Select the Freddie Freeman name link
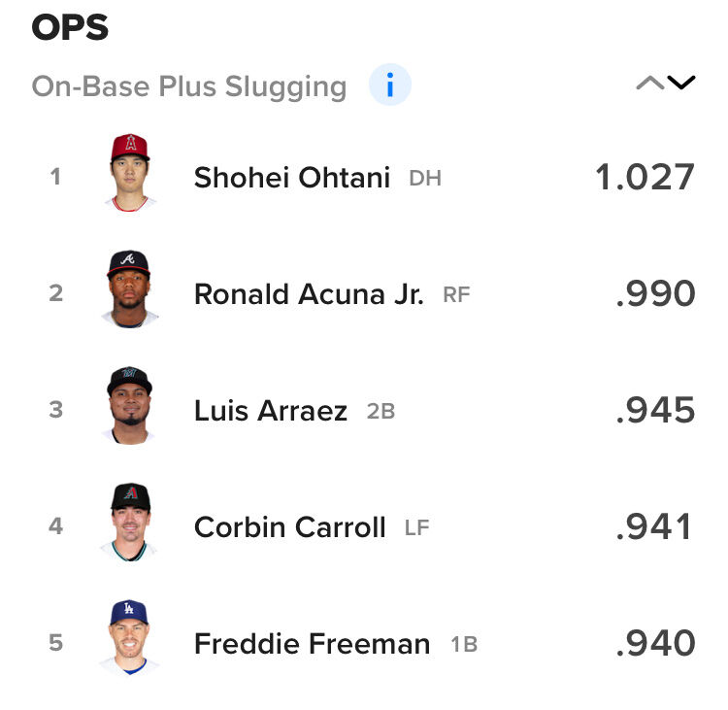 312,644
